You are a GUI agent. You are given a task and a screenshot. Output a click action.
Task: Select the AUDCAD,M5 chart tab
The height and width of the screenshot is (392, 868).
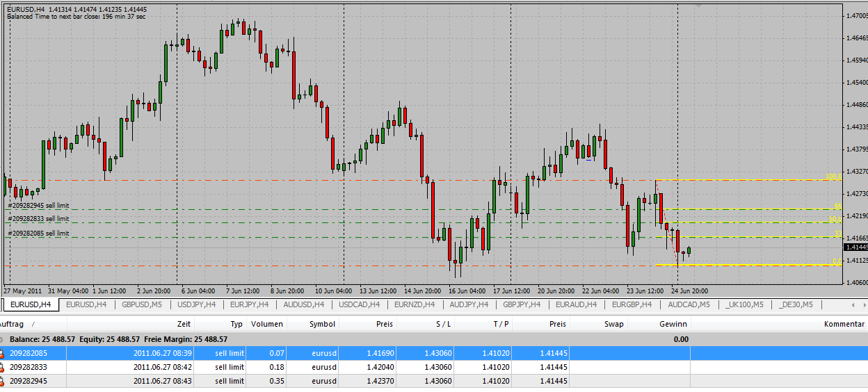click(689, 304)
